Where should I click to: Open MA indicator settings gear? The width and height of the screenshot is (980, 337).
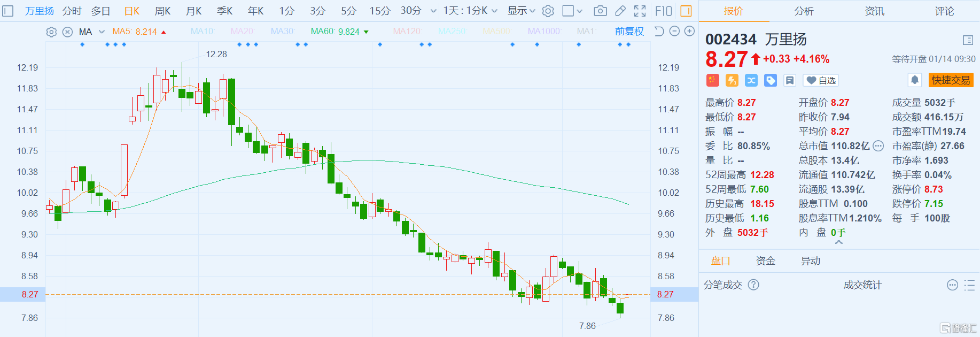click(51, 32)
